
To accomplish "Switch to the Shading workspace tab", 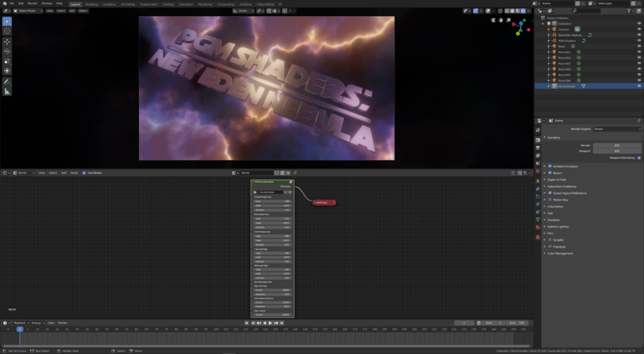I will [169, 4].
